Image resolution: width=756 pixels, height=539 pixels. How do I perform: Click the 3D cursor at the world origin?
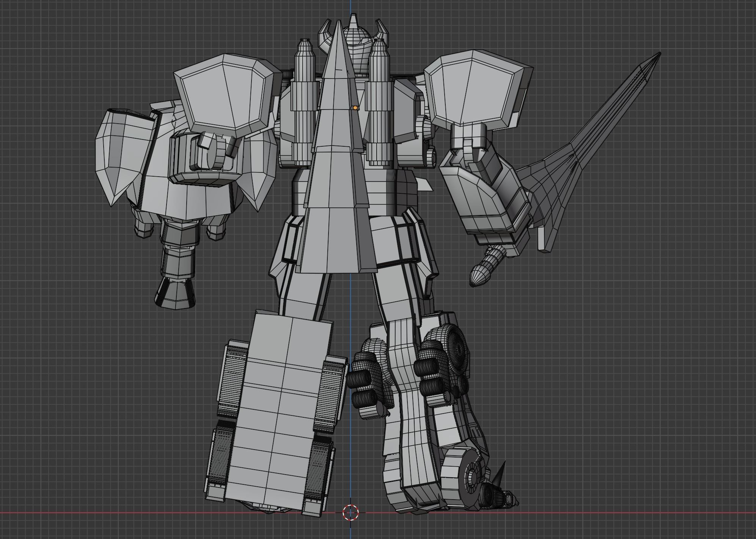pyautogui.click(x=350, y=512)
